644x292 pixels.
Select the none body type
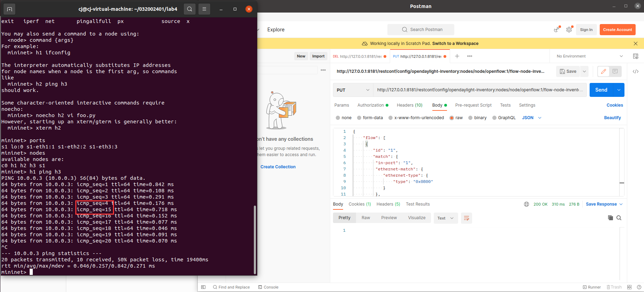344,118
